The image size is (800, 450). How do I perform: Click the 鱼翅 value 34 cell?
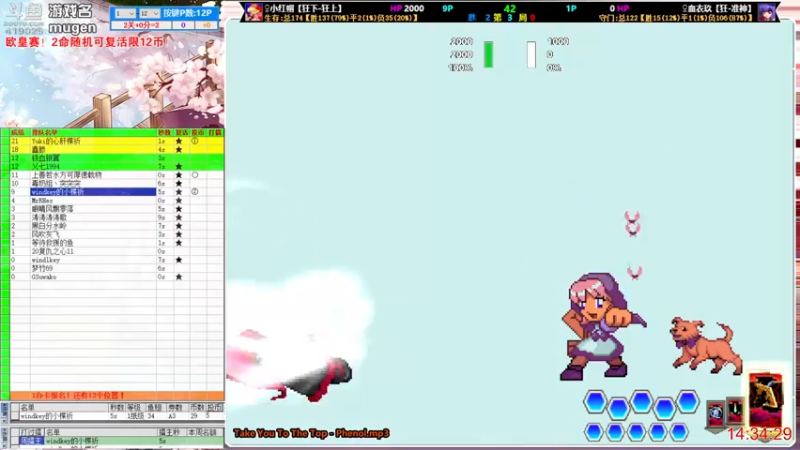[156, 416]
